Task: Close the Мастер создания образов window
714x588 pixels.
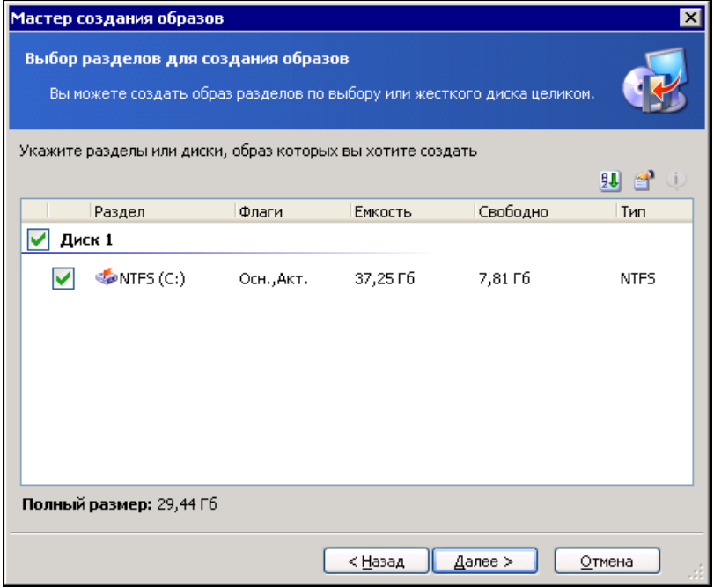Action: 690,18
